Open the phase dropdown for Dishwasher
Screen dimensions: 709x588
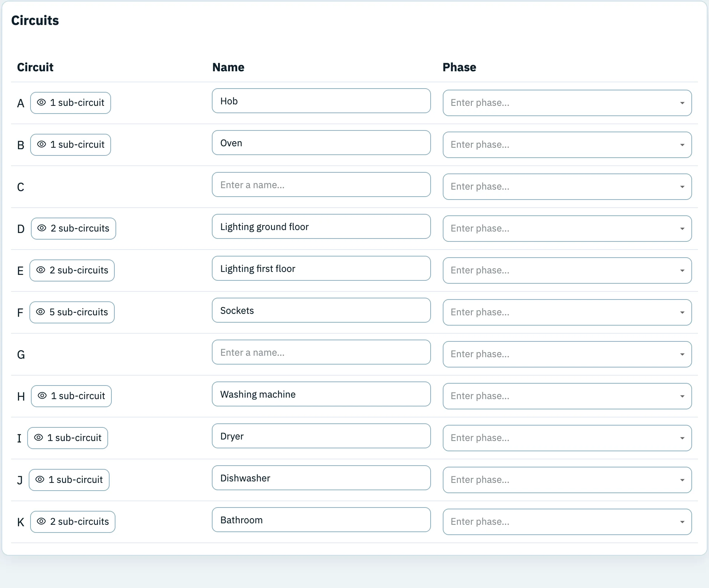(567, 480)
